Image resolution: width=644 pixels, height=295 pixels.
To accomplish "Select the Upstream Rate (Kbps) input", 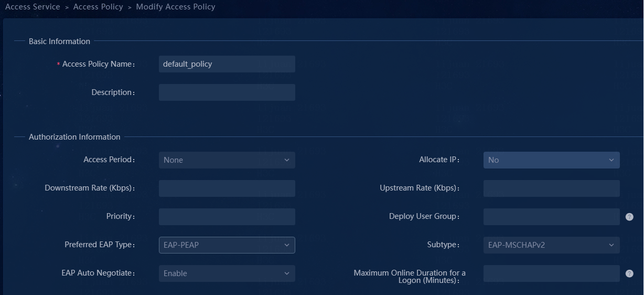I will [552, 188].
